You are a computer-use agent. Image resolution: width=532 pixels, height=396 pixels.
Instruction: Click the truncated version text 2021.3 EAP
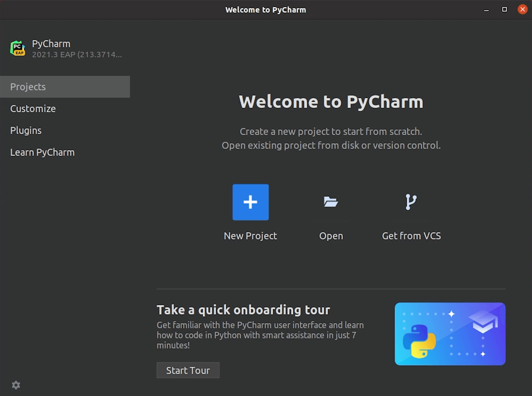point(77,55)
